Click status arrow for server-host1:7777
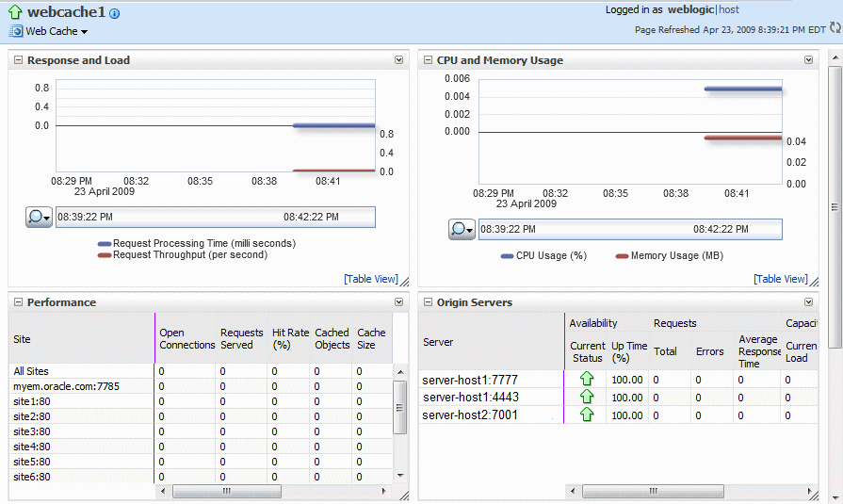843x504 pixels. (587, 379)
